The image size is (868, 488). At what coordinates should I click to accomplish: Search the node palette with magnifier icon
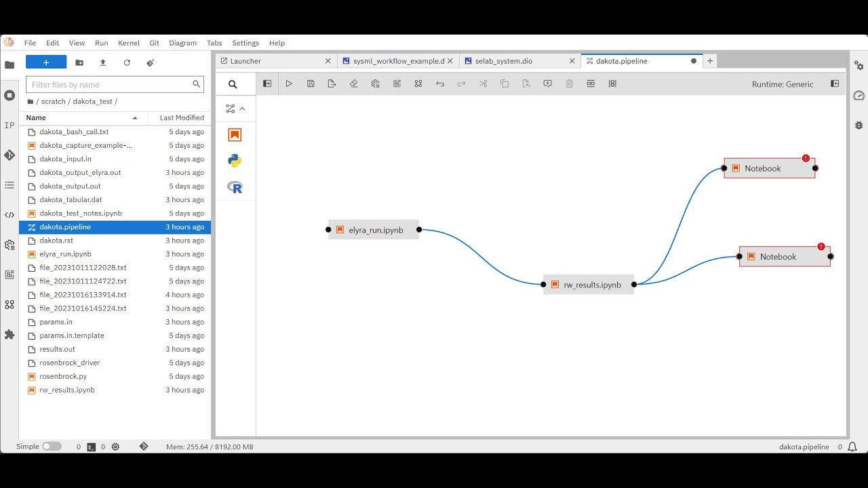[x=233, y=85]
